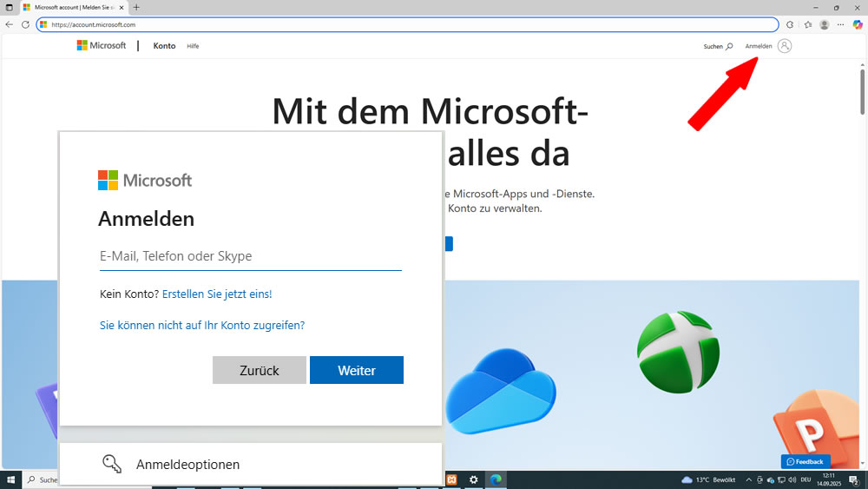Image resolution: width=868 pixels, height=489 pixels.
Task: Open the Edge profile avatar
Action: point(825,24)
